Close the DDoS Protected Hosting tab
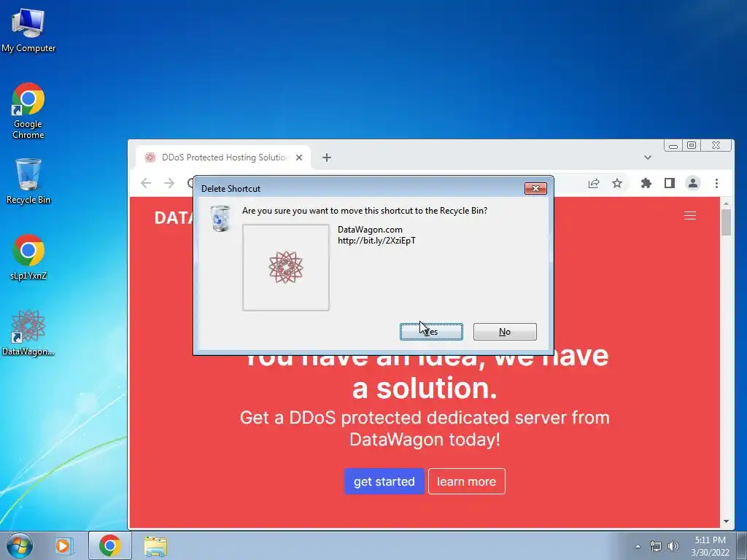Image resolution: width=747 pixels, height=560 pixels. point(299,157)
